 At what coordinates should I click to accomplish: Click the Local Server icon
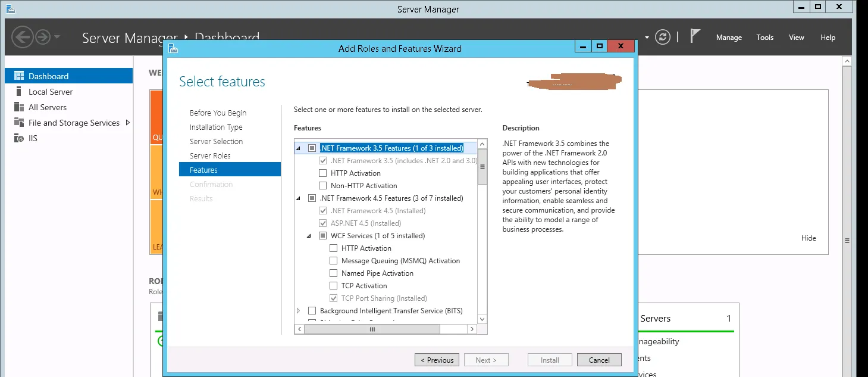18,92
